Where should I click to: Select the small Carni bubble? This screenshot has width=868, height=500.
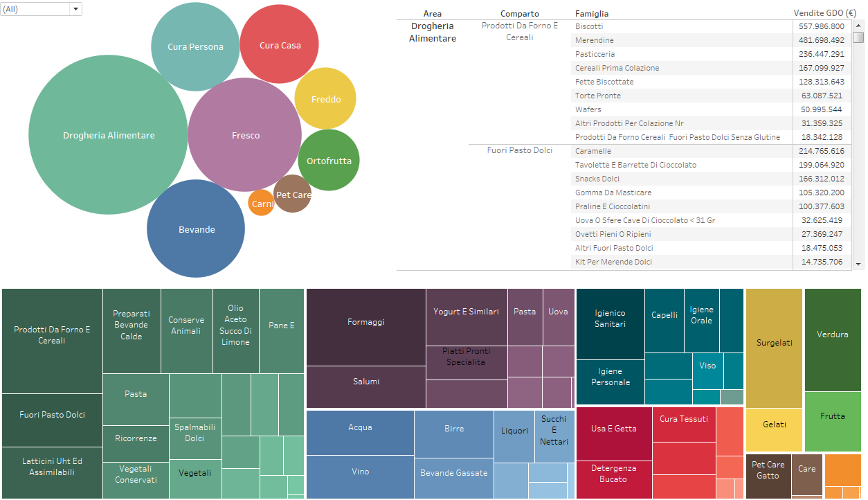(262, 203)
